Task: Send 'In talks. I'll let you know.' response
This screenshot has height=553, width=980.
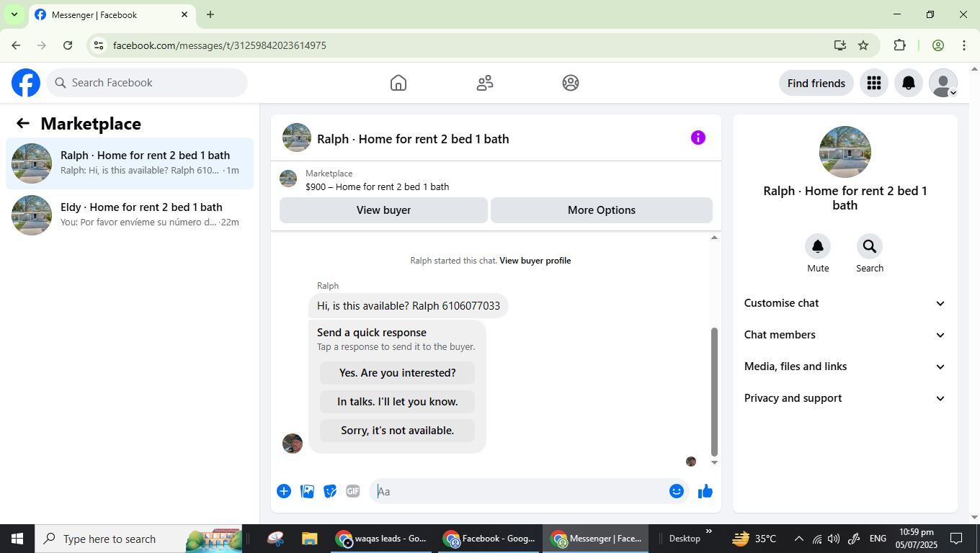Action: [x=398, y=402]
